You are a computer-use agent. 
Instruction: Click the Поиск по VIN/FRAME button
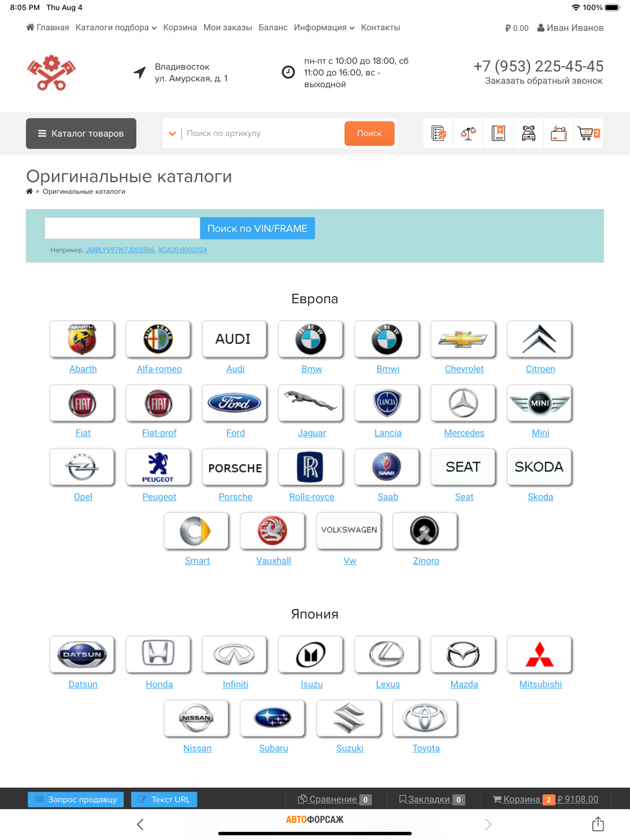257,229
